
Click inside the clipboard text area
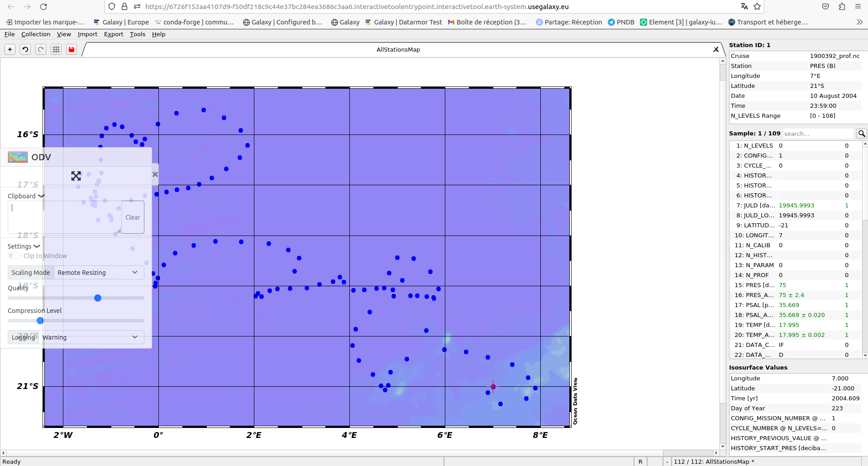point(64,217)
